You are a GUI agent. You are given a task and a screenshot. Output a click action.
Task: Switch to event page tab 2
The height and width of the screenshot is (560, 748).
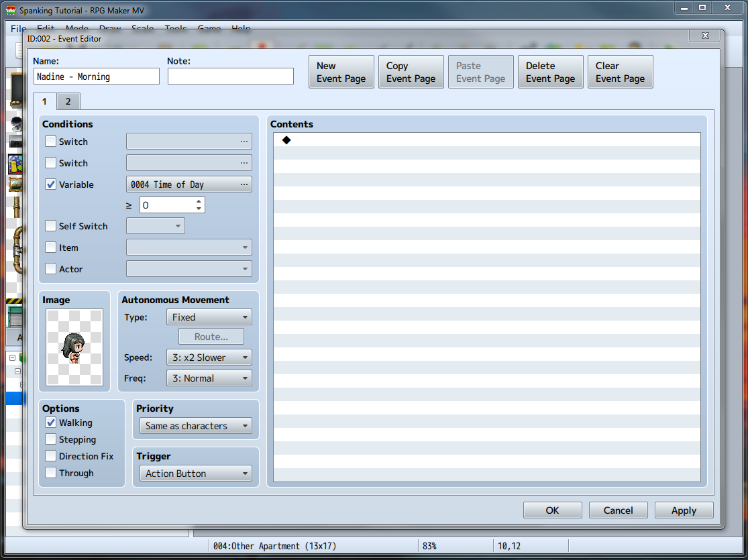(x=68, y=101)
